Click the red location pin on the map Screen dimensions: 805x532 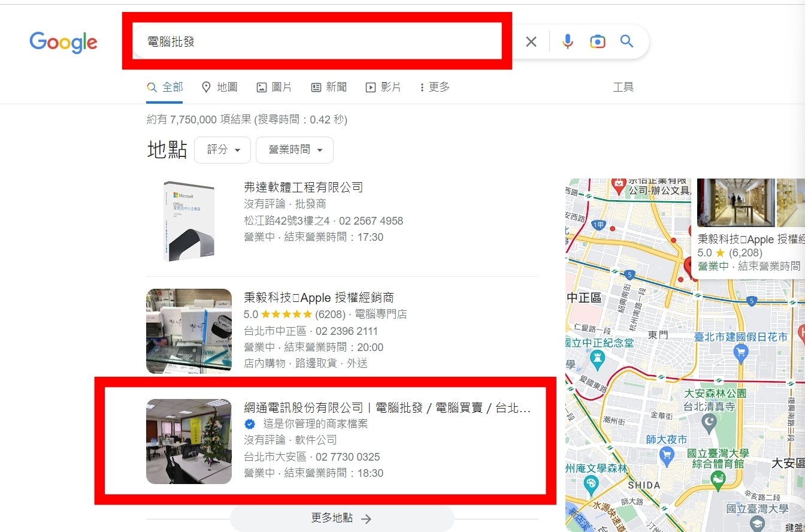tap(688, 267)
